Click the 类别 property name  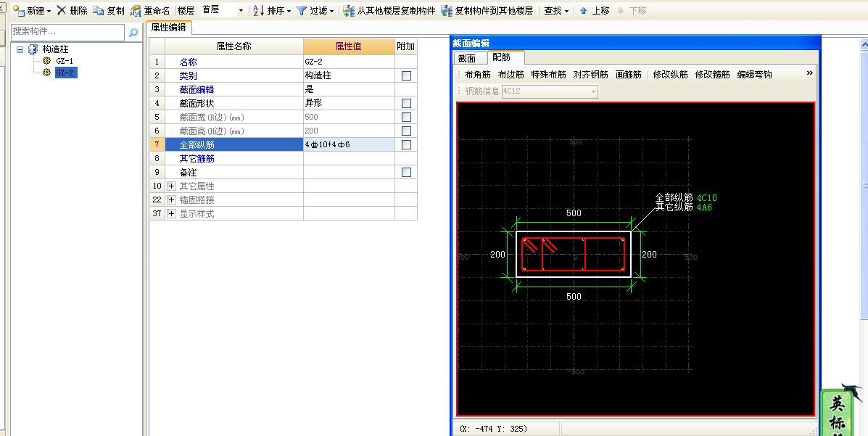189,76
